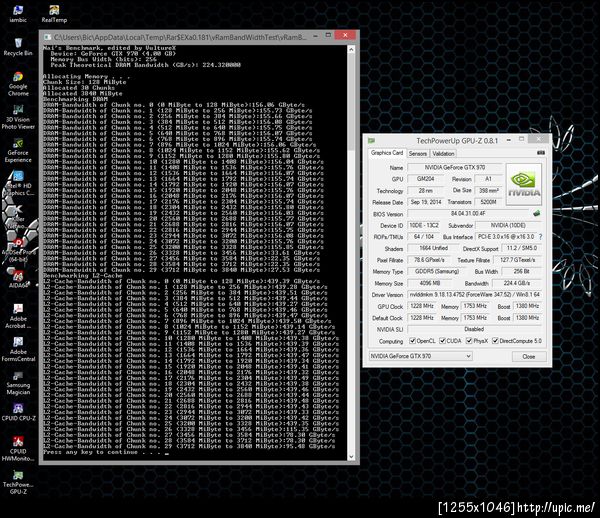The width and height of the screenshot is (600, 518).
Task: Minimize the GPU-Z window
Action: pyautogui.click(x=509, y=140)
